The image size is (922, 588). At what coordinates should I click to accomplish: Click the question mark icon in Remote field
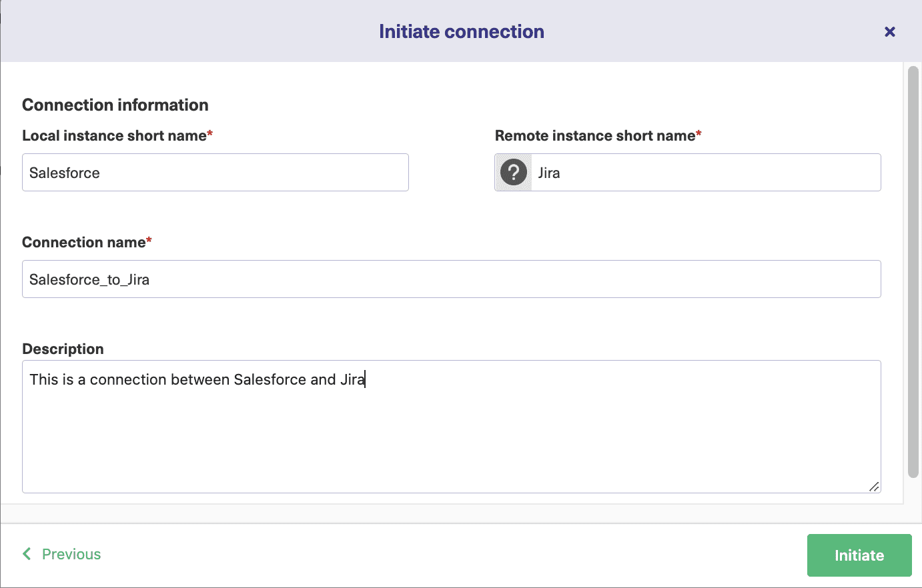pos(512,172)
